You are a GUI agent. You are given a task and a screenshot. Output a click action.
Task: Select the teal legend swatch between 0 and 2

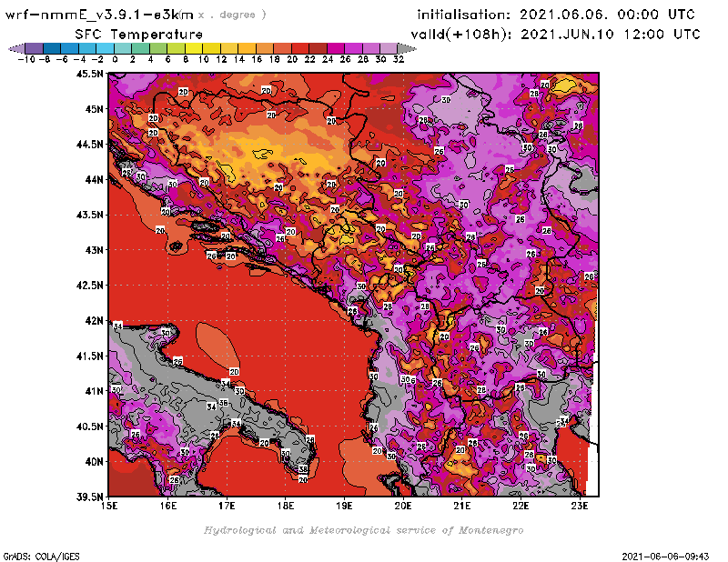coord(123,48)
